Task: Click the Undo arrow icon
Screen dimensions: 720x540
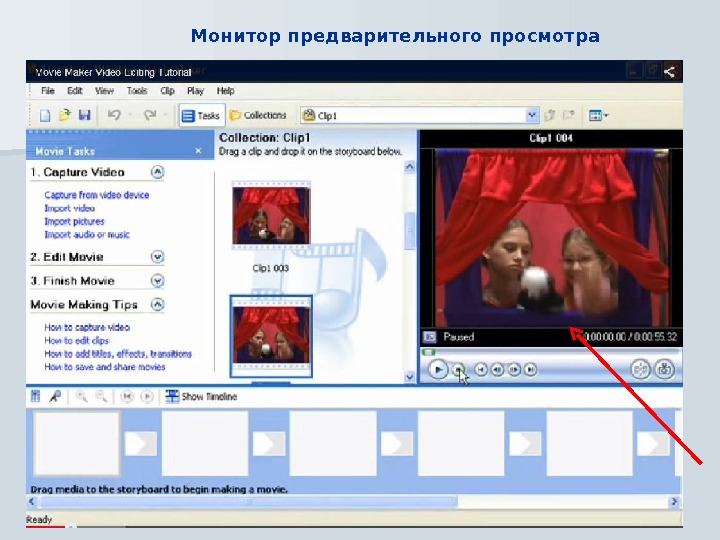Action: (114, 115)
